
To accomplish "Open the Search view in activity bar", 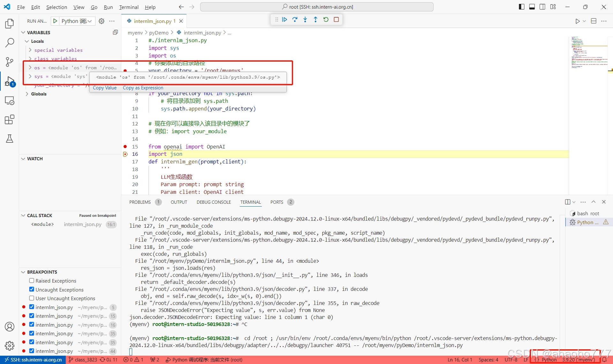I will click(10, 42).
